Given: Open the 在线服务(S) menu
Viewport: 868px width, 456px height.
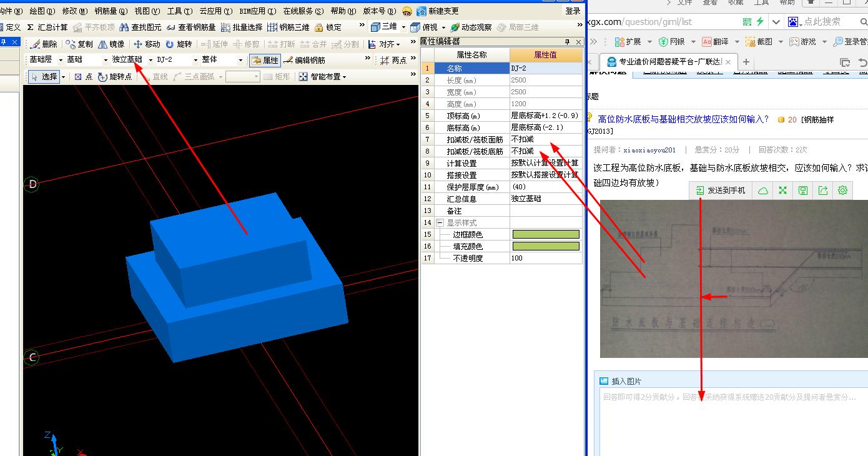Looking at the screenshot, I should 303,11.
